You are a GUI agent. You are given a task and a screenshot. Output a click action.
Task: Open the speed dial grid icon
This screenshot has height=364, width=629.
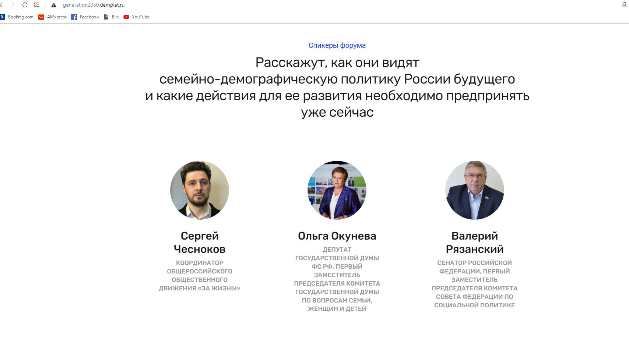point(36,5)
